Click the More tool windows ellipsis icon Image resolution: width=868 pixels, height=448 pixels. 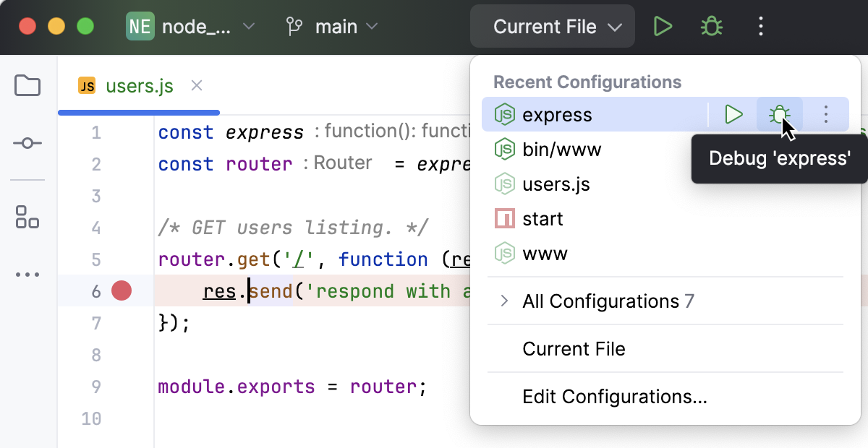pyautogui.click(x=27, y=275)
